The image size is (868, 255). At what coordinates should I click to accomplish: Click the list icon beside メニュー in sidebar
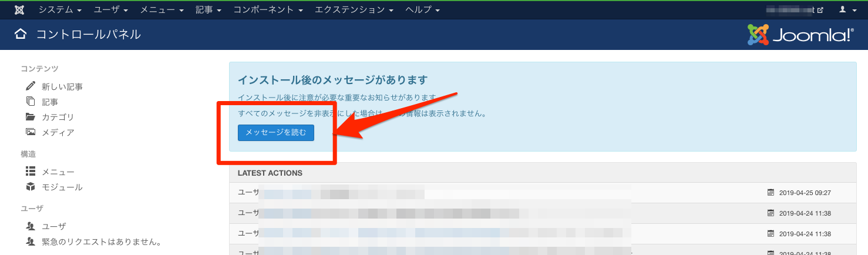[x=31, y=172]
